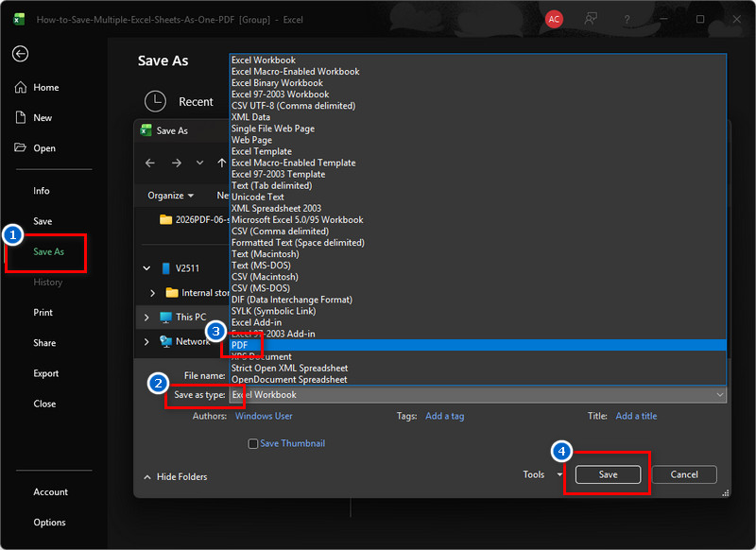
Task: Navigate back in the Save As dialog
Action: point(150,163)
